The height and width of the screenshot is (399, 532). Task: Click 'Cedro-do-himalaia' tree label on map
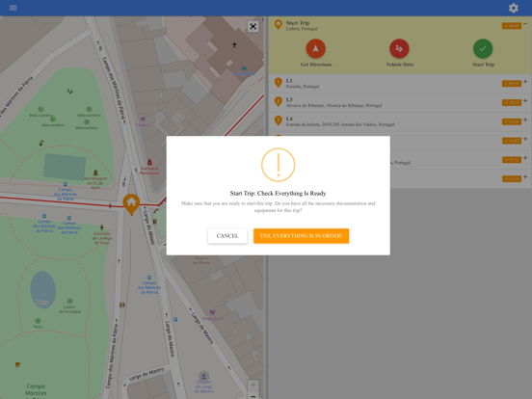tap(69, 309)
